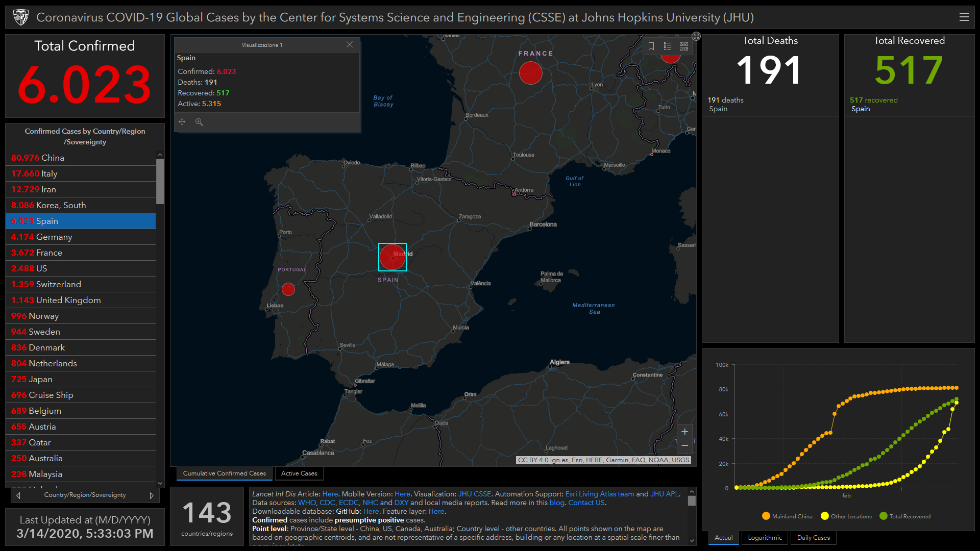Select the Daily Cases chart tab

click(x=813, y=538)
